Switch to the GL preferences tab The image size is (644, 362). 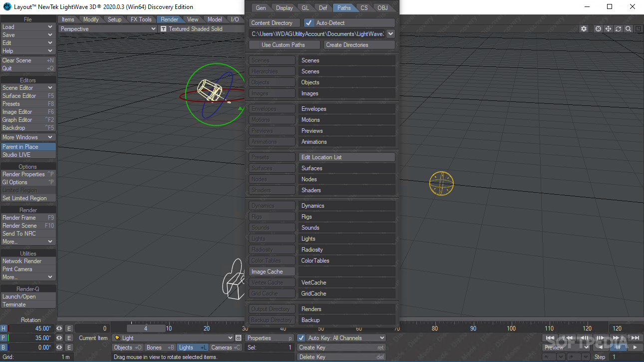(x=306, y=8)
